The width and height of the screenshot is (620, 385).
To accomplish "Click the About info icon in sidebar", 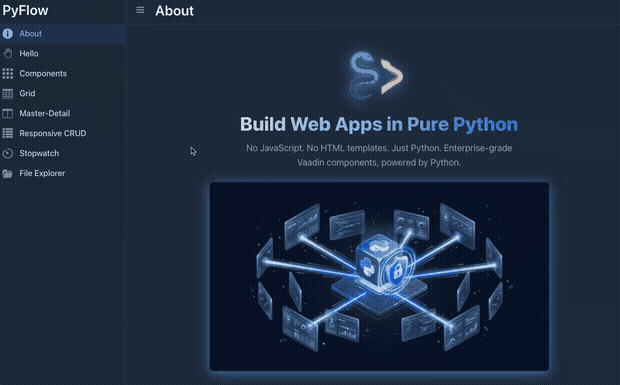I will tap(8, 34).
